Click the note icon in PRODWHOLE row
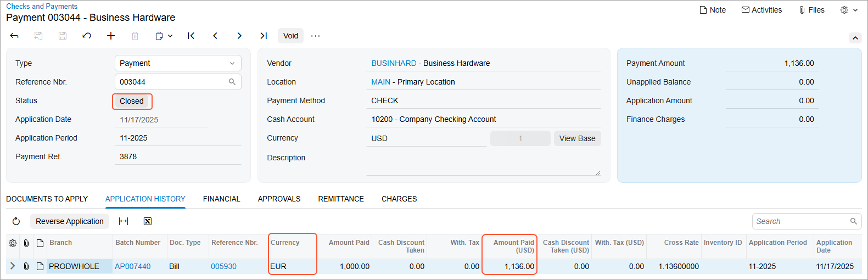Image resolution: width=868 pixels, height=280 pixels. click(40, 266)
